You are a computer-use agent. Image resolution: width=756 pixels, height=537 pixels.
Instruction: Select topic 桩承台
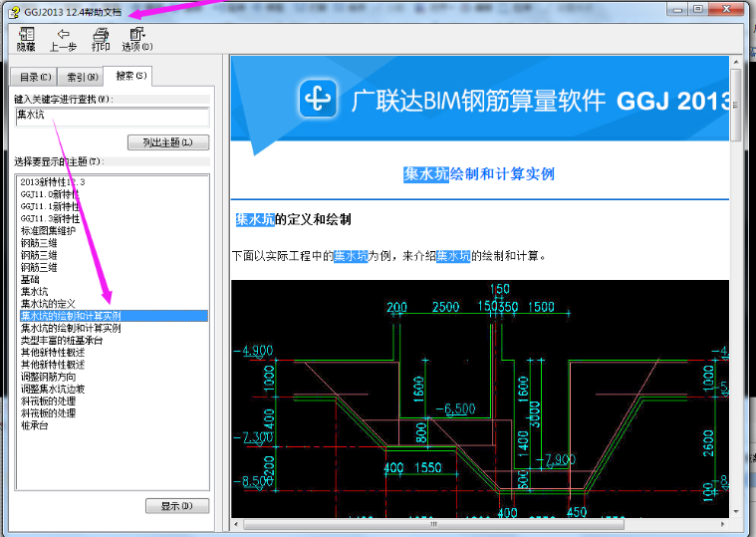pos(34,425)
